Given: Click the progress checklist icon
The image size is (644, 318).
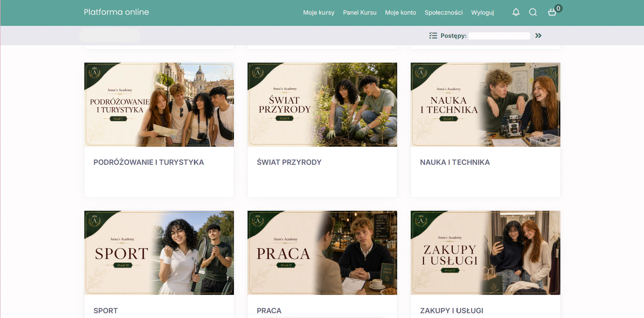Looking at the screenshot, I should point(433,35).
